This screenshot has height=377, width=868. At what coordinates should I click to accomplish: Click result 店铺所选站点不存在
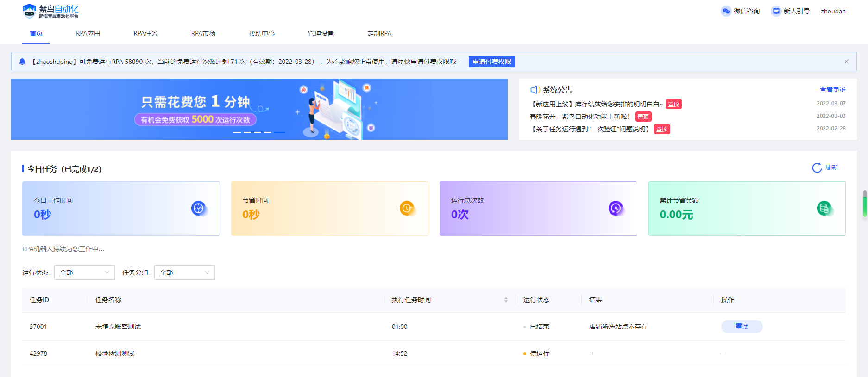[618, 327]
